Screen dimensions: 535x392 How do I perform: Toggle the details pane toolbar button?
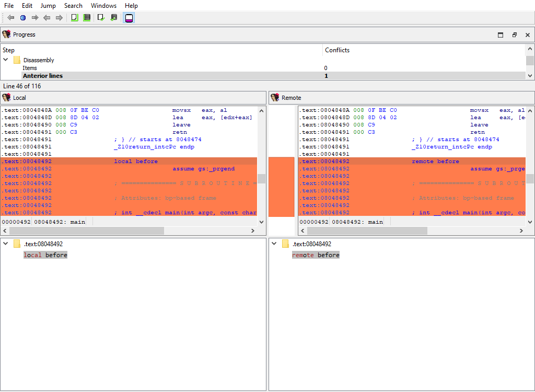click(129, 18)
